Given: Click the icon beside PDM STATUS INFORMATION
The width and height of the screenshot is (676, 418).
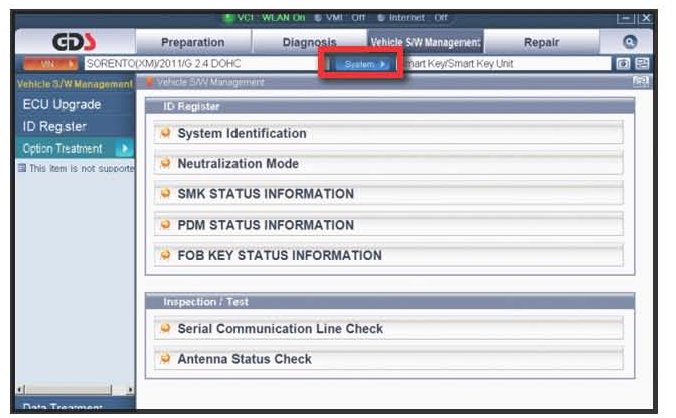Looking at the screenshot, I should tap(166, 225).
